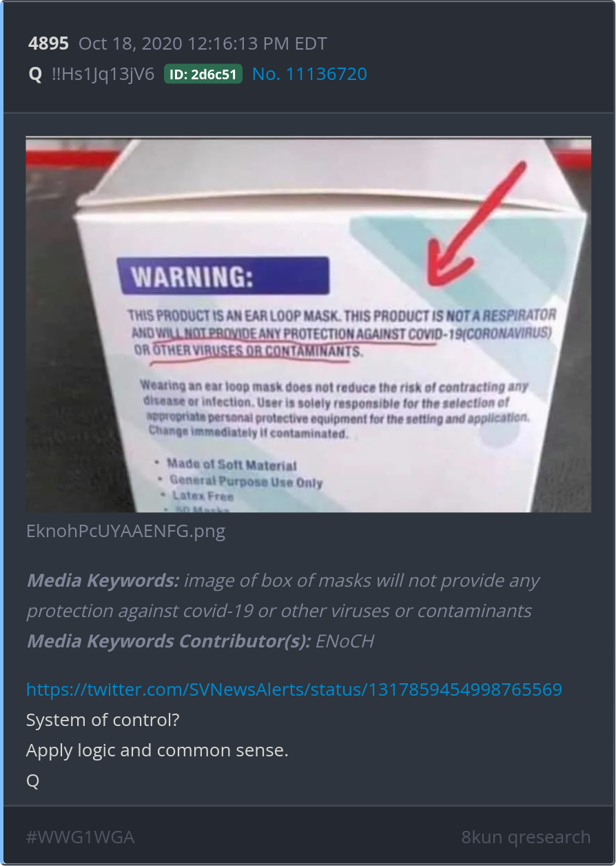Click the Media Keywords label
This screenshot has width=616, height=866.
(103, 581)
